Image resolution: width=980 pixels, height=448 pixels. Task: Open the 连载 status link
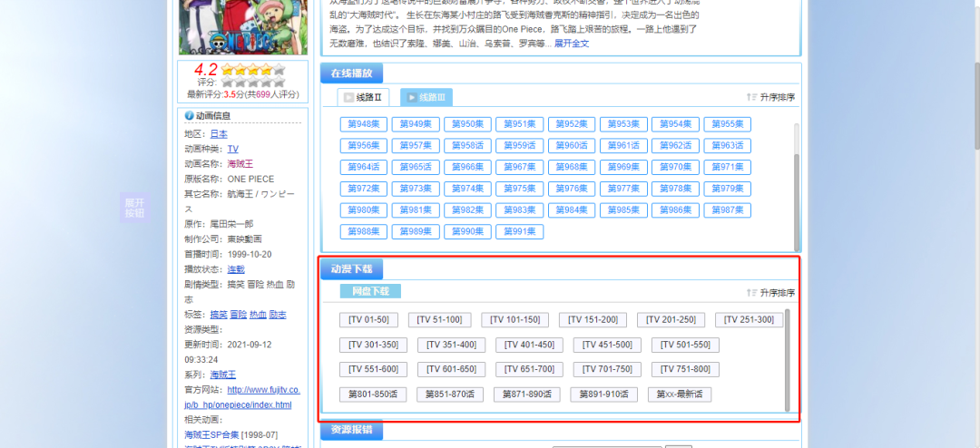coord(236,269)
